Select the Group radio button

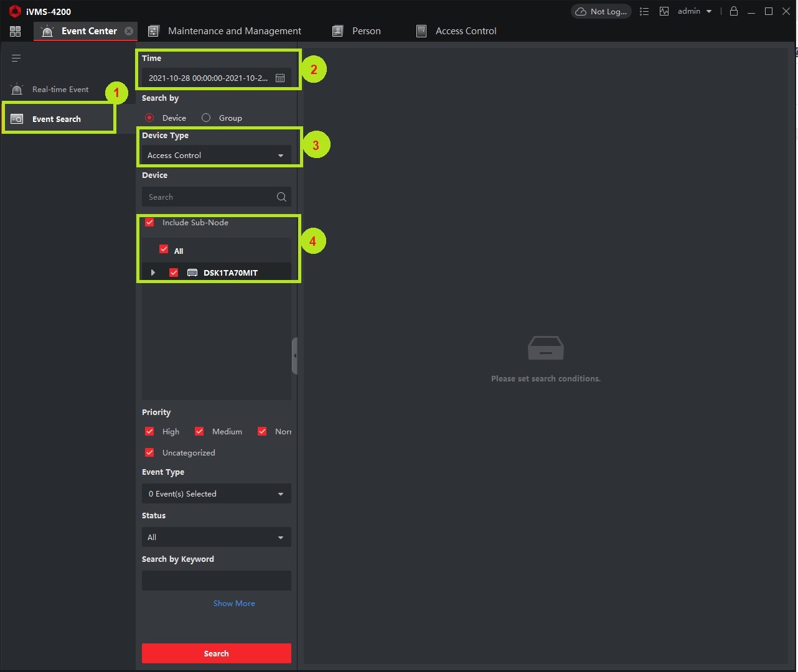[x=206, y=118]
